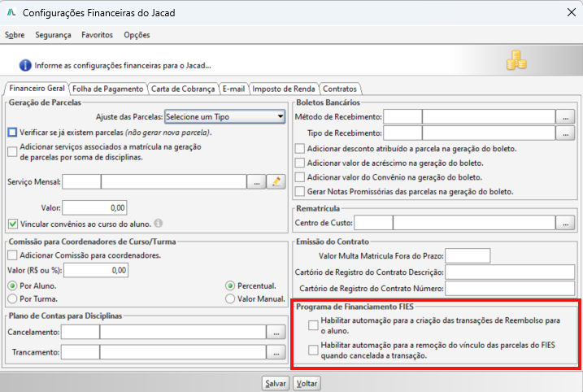Click Trancamento code input field
Image resolution: width=583 pixels, height=392 pixels.
[x=80, y=352]
